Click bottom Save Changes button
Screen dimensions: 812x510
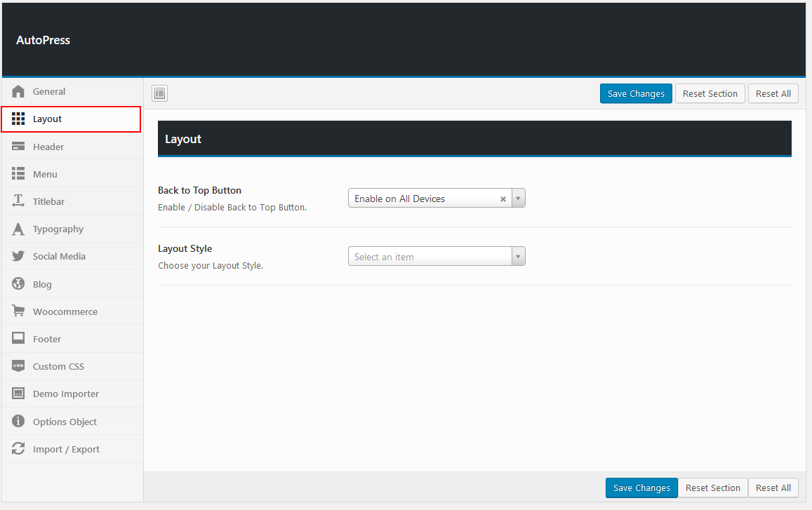pyautogui.click(x=641, y=488)
